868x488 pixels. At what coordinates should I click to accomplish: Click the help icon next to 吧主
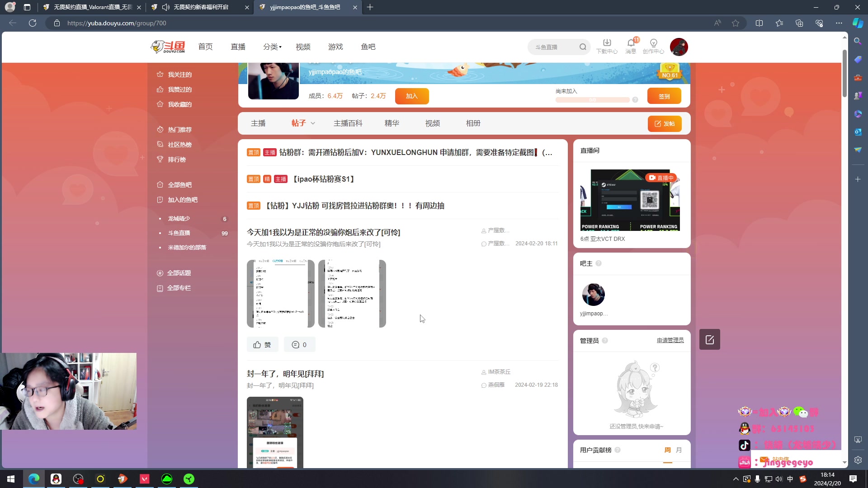599,263
